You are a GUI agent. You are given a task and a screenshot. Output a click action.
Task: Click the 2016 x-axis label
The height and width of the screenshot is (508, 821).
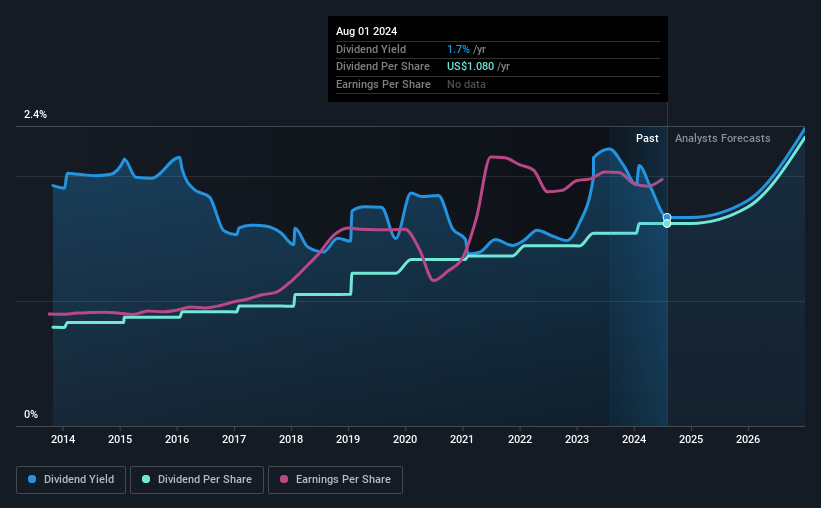tap(177, 439)
